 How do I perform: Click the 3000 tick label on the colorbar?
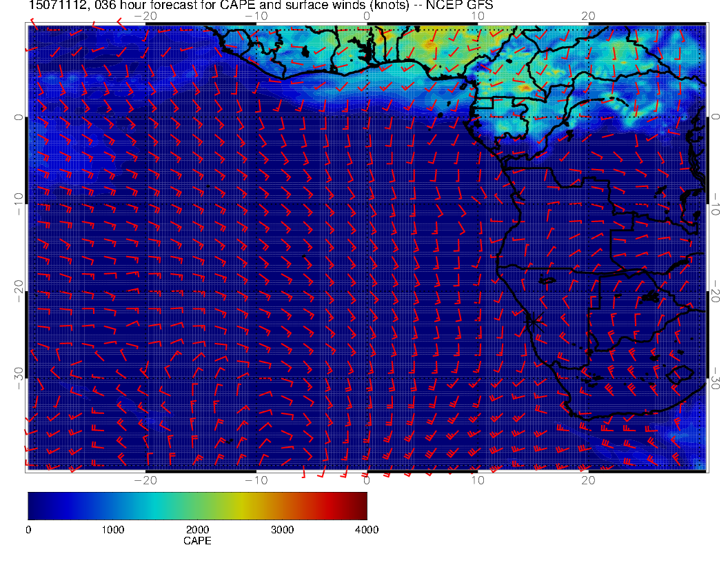(282, 530)
